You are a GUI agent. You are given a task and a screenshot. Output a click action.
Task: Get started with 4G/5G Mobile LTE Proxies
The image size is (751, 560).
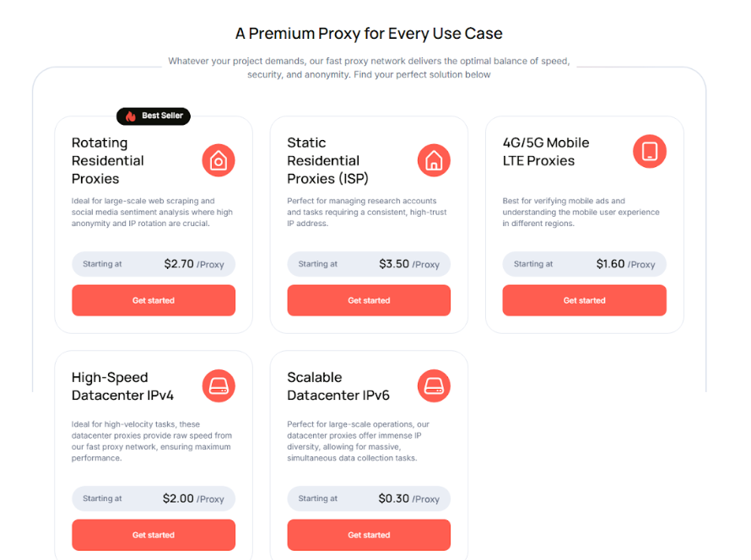click(584, 300)
